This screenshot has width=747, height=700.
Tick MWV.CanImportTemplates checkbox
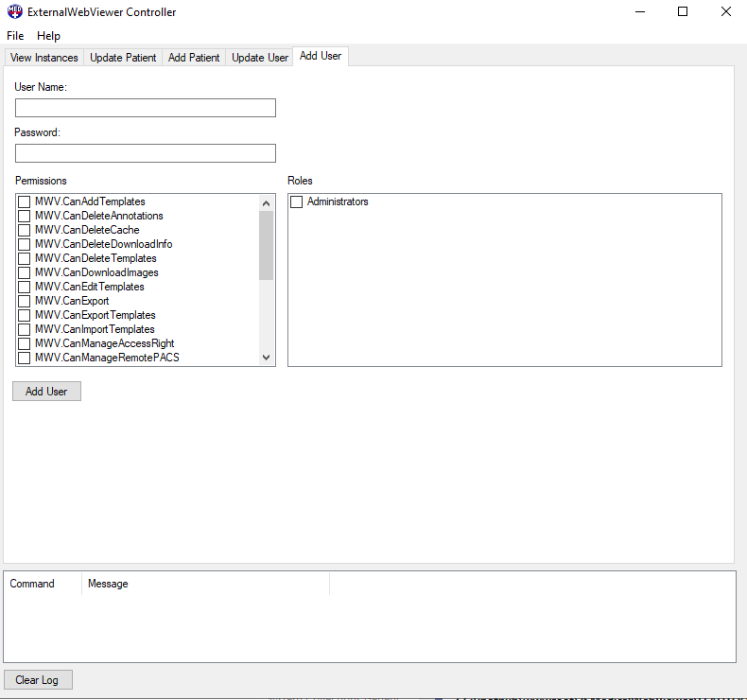tap(25, 330)
